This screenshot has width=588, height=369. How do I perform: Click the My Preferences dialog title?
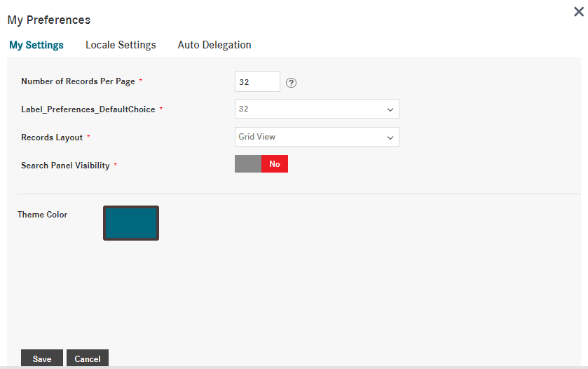pyautogui.click(x=49, y=20)
